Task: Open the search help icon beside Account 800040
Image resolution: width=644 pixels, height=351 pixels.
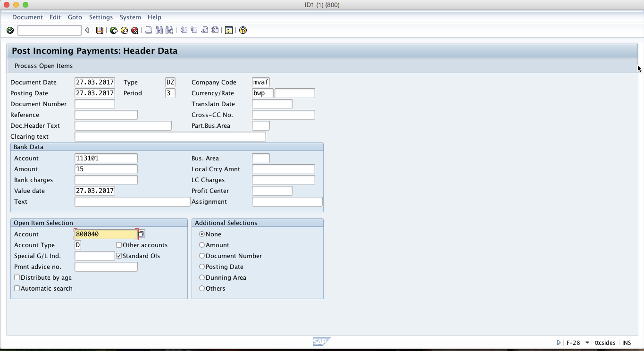Action: tap(141, 234)
